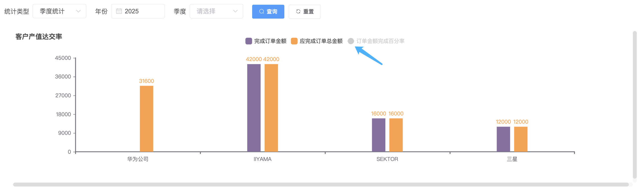Click the calendar icon in year field

click(119, 11)
